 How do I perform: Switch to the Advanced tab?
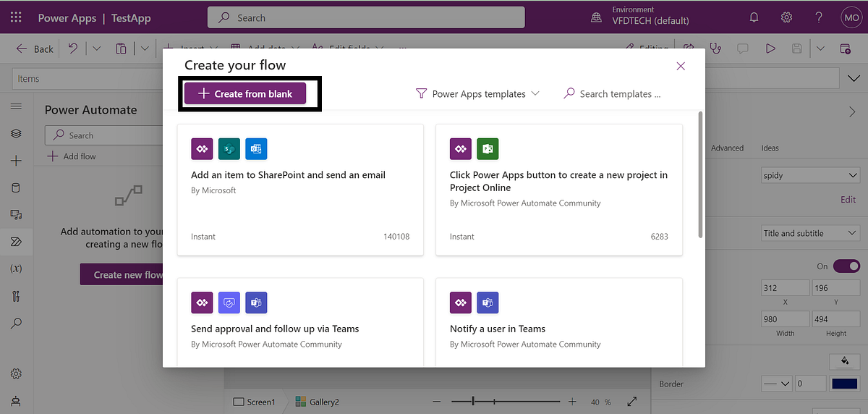tap(727, 148)
